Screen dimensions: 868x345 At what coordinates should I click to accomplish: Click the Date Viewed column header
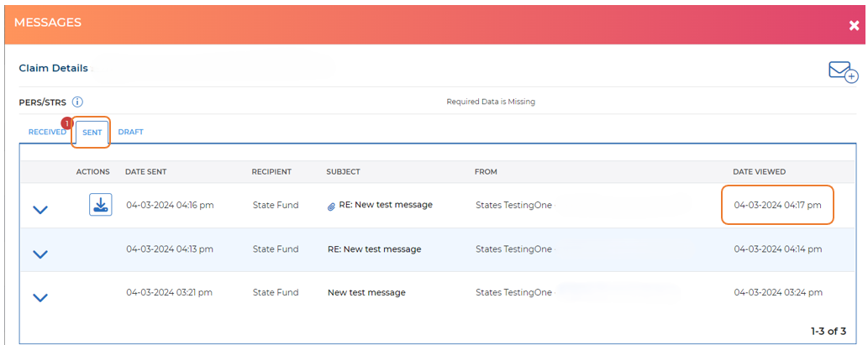click(x=759, y=172)
